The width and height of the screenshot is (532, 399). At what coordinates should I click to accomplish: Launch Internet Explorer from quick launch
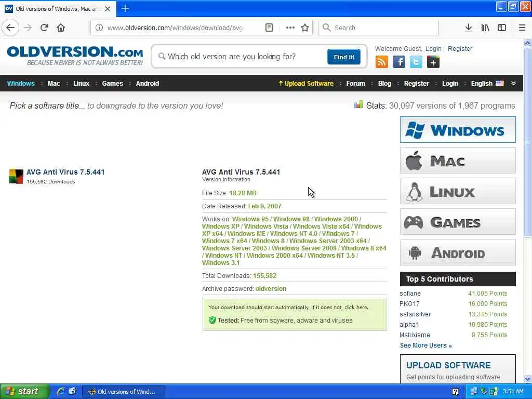point(61,391)
